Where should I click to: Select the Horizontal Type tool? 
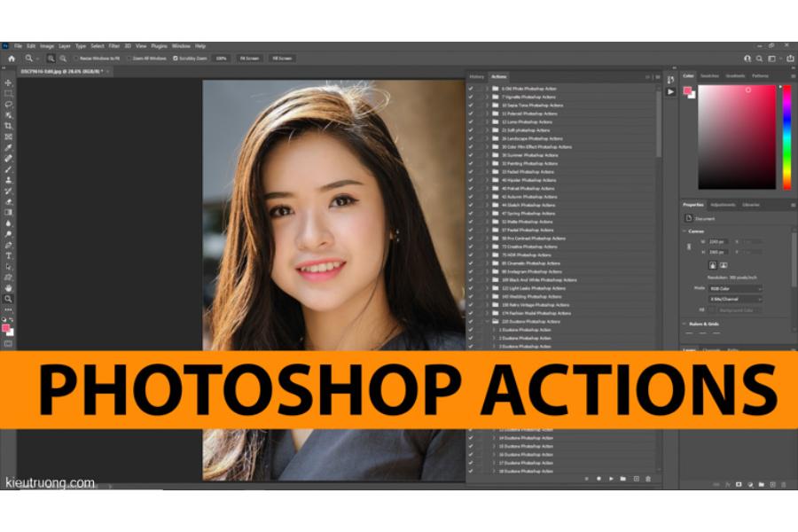click(x=8, y=255)
